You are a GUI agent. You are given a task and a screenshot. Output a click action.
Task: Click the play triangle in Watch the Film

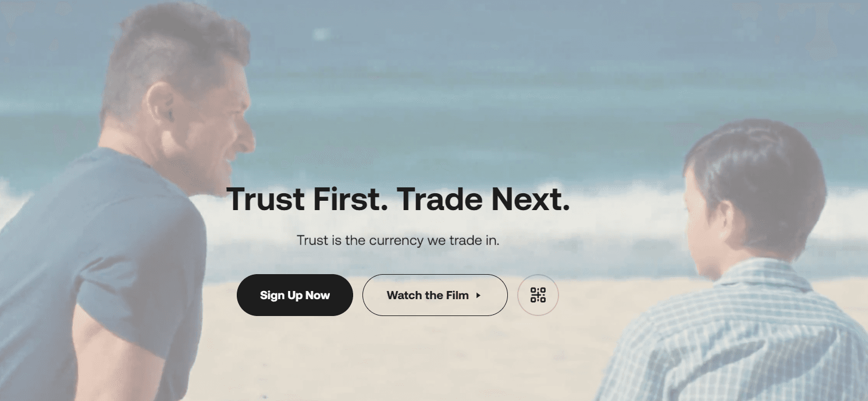478,296
